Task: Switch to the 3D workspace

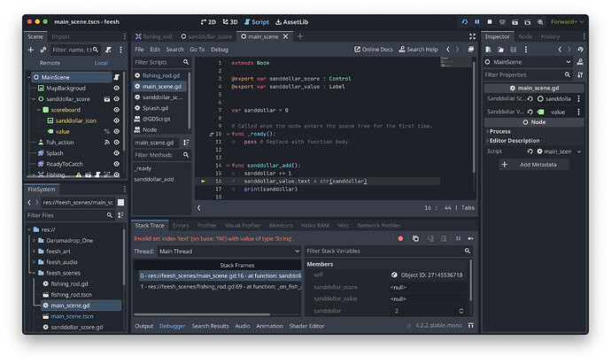Action: click(230, 22)
